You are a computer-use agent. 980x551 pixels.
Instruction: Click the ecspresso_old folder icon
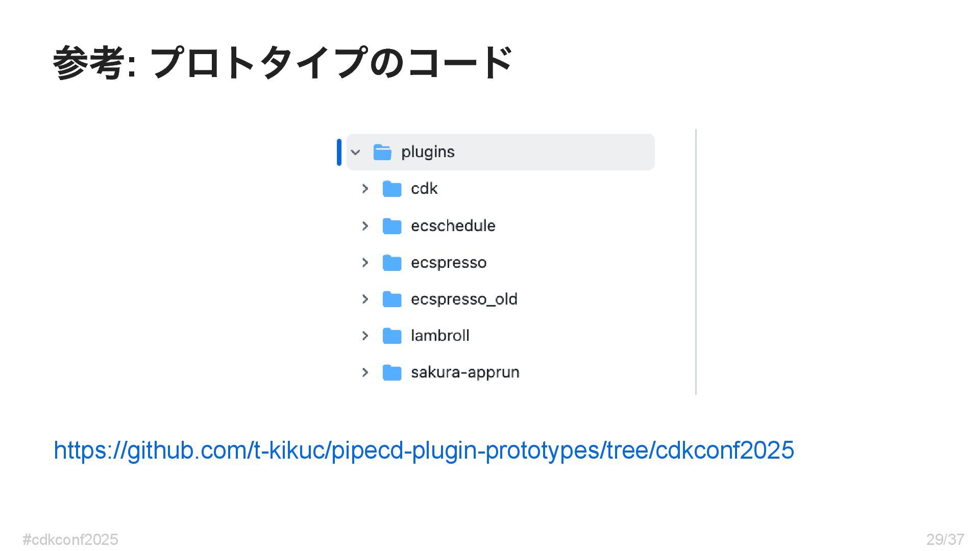(392, 299)
